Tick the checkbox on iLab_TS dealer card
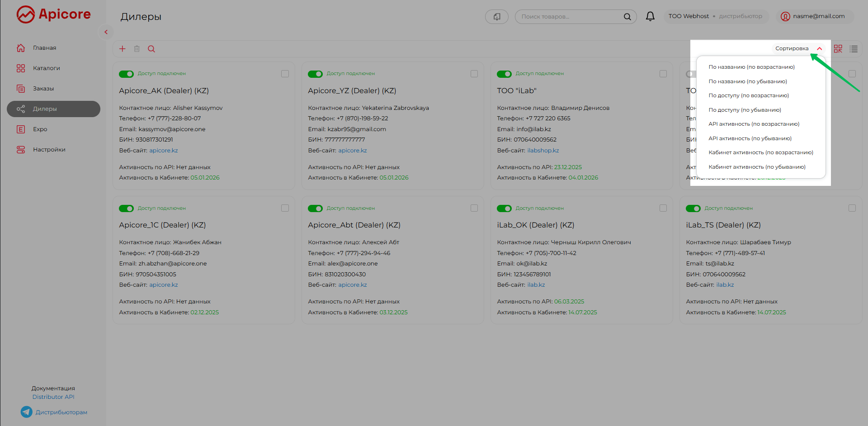 [x=852, y=208]
